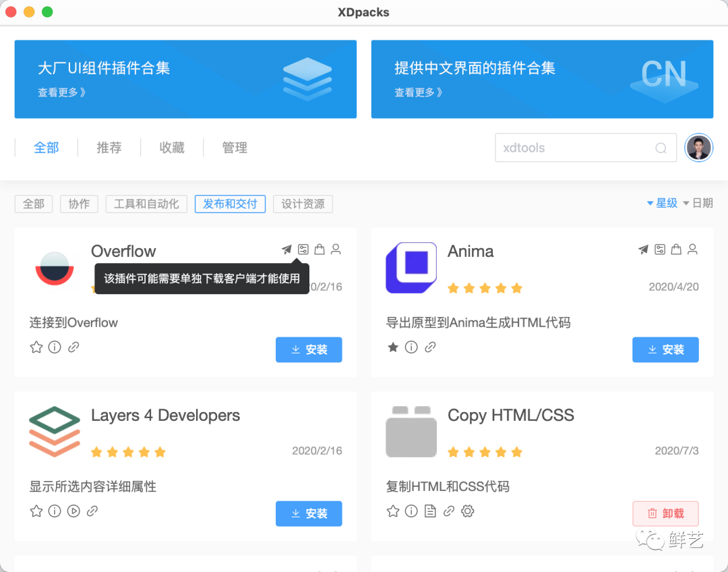
Task: Click the Overflow plugin title
Action: [123, 252]
